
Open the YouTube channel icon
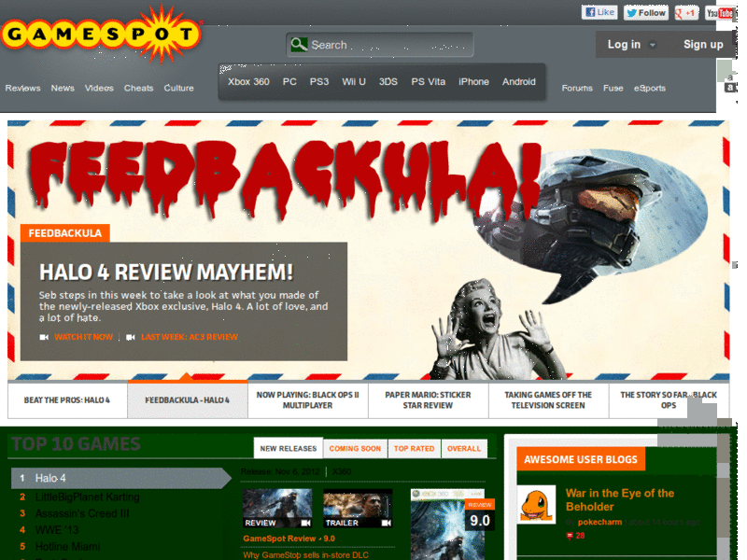point(719,13)
